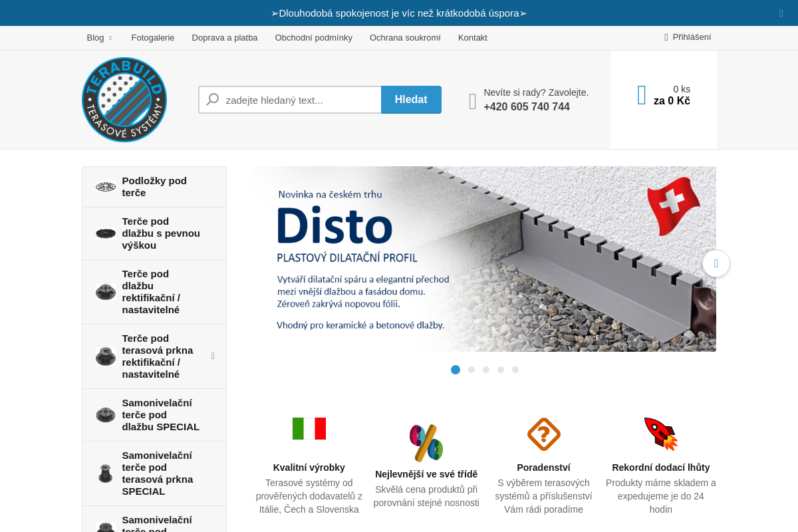Select second carousel dot

point(471,370)
